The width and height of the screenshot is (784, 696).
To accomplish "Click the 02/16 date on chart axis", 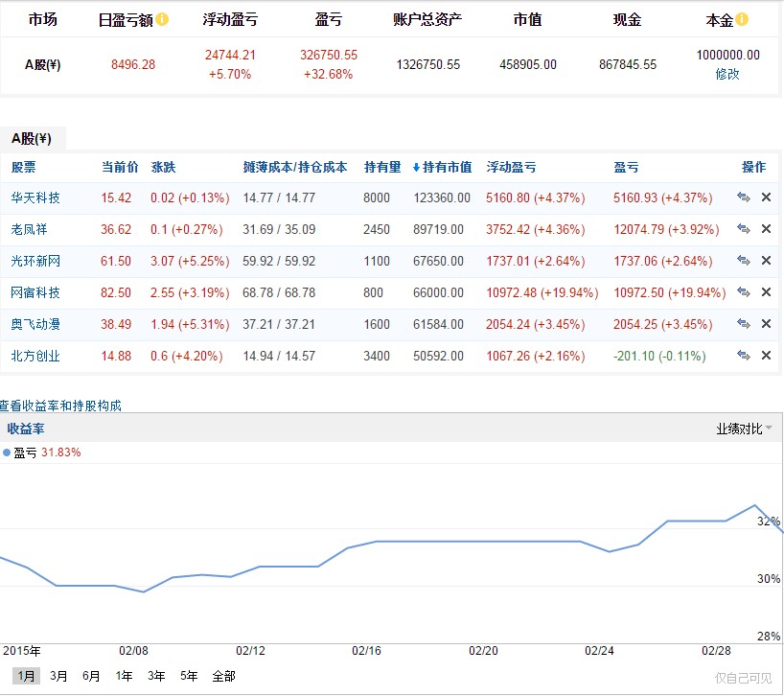I will [366, 651].
